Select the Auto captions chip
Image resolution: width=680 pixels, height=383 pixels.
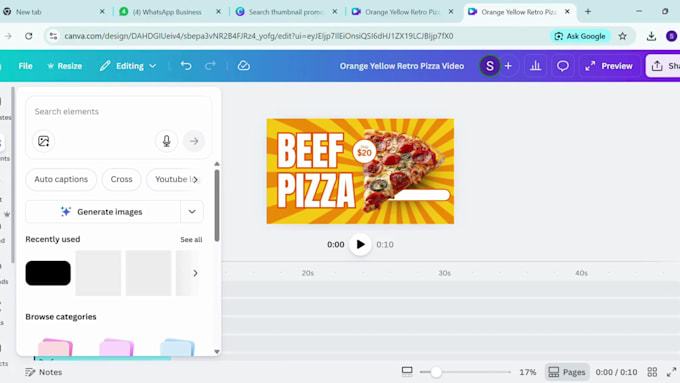click(x=61, y=179)
